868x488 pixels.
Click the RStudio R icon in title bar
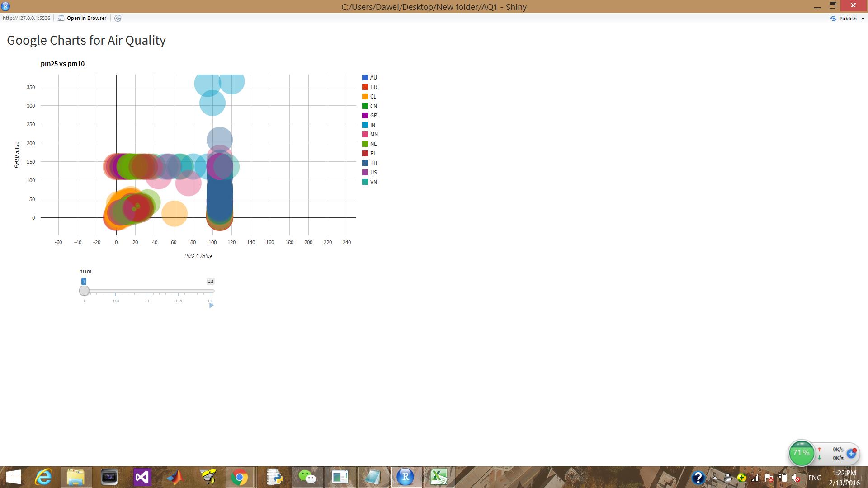pyautogui.click(x=5, y=6)
